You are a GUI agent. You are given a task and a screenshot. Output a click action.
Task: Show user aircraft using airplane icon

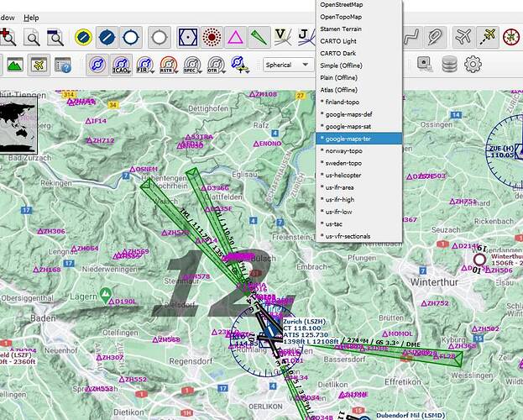pyautogui.click(x=462, y=37)
